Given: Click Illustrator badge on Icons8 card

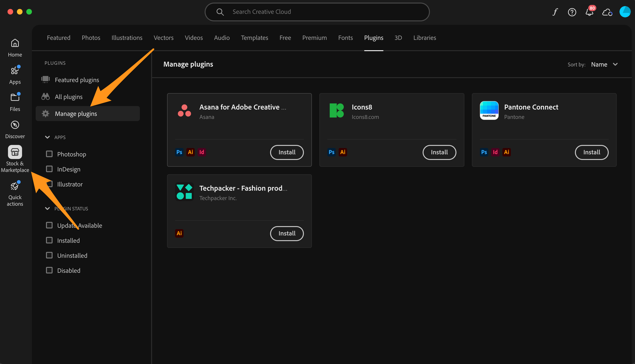Looking at the screenshot, I should (343, 152).
